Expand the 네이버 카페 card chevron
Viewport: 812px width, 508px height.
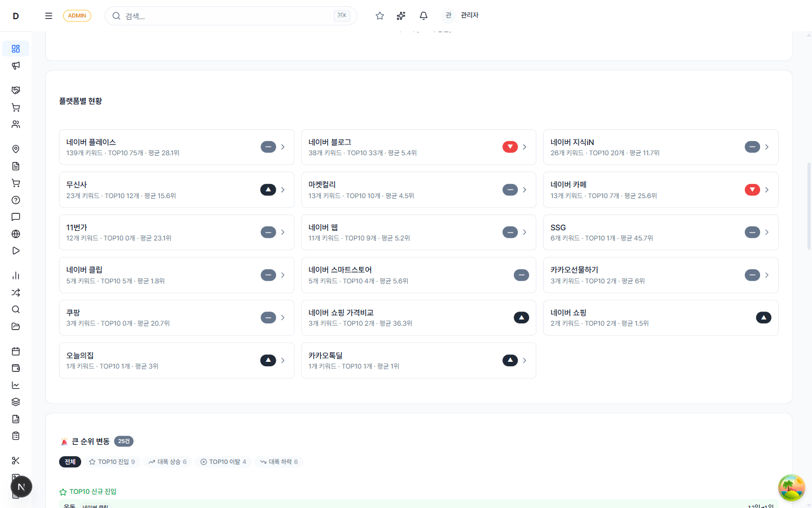coord(766,190)
